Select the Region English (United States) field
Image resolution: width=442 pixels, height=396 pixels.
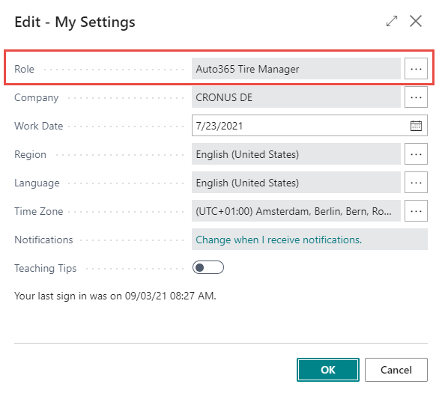pos(296,154)
